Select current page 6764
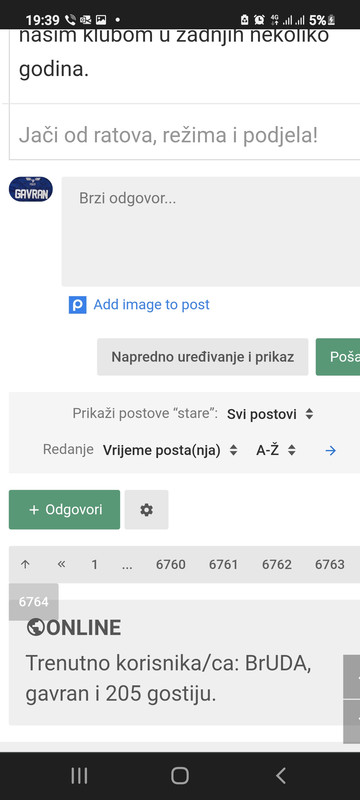The width and height of the screenshot is (360, 800). [x=34, y=602]
